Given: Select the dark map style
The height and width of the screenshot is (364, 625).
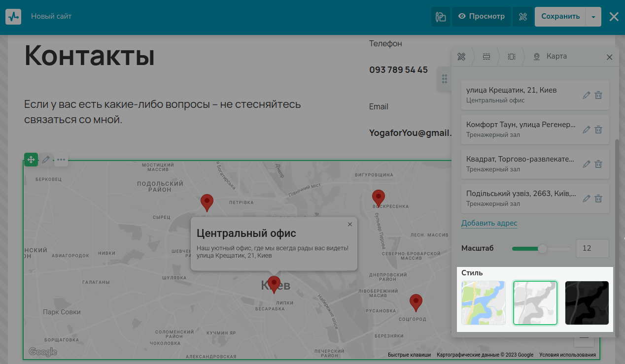Looking at the screenshot, I should 587,303.
